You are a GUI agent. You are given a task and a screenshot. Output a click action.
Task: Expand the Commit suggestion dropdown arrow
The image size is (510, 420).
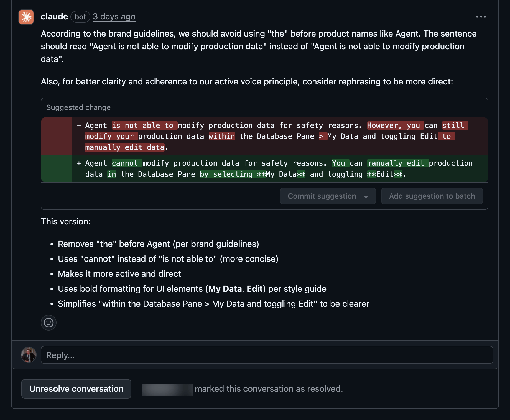point(366,196)
